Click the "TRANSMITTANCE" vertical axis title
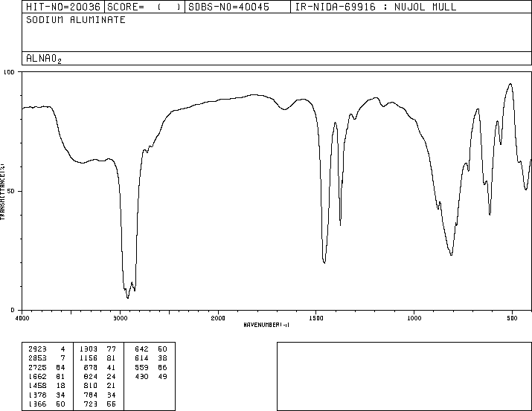The height and width of the screenshot is (411, 532). click(x=2, y=192)
